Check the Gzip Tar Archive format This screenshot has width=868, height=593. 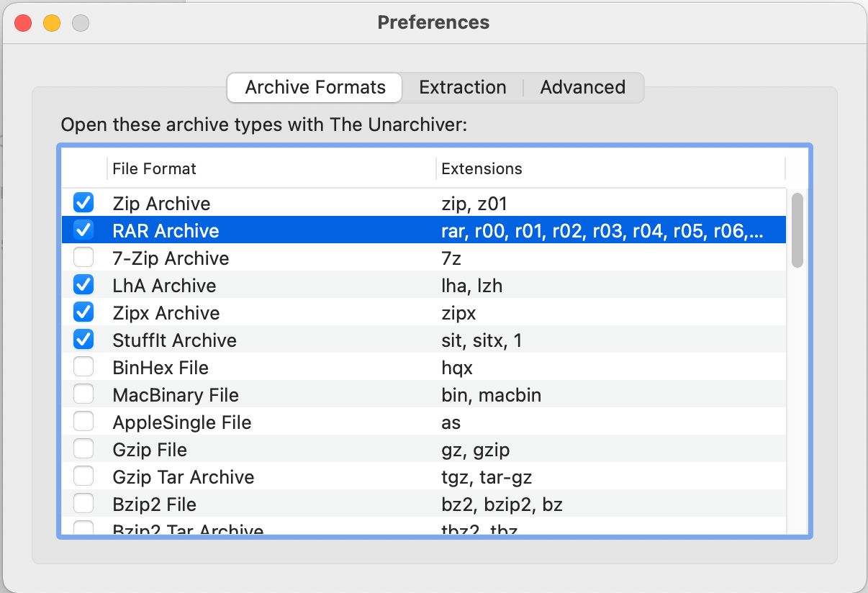pyautogui.click(x=83, y=476)
